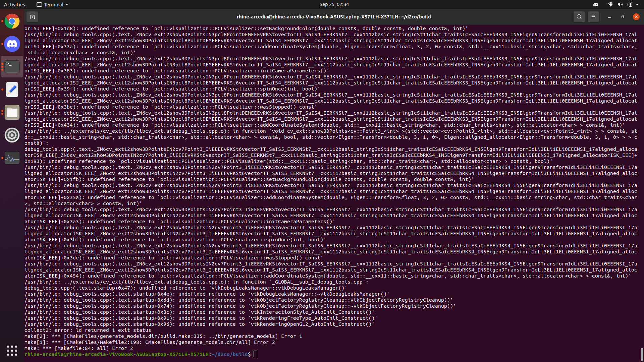Click the battery indicator in top bar
Screen dimensions: 644x362
click(x=630, y=4)
